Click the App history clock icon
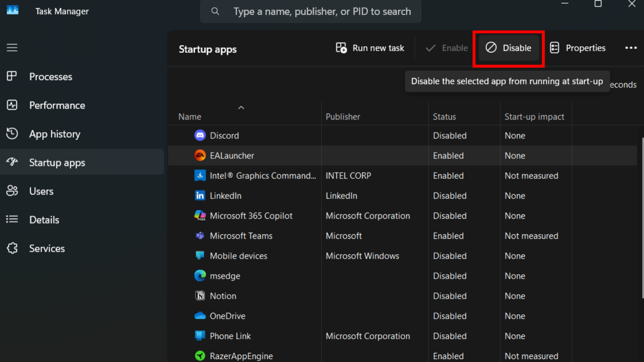 pos(12,133)
